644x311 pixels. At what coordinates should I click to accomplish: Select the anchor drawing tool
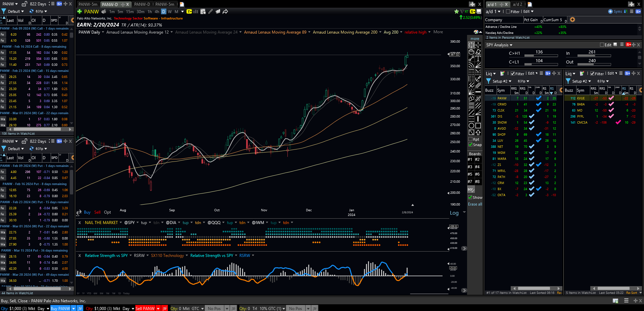pyautogui.click(x=478, y=79)
